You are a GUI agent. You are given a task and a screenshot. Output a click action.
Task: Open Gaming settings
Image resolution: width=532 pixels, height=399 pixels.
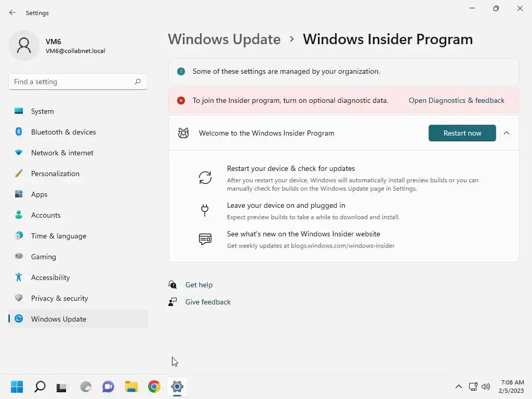point(78,257)
